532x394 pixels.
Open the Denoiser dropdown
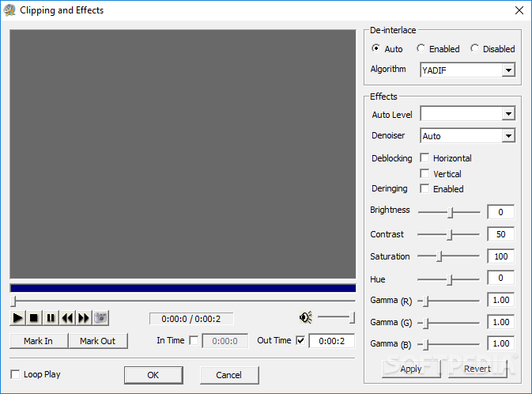click(x=508, y=136)
